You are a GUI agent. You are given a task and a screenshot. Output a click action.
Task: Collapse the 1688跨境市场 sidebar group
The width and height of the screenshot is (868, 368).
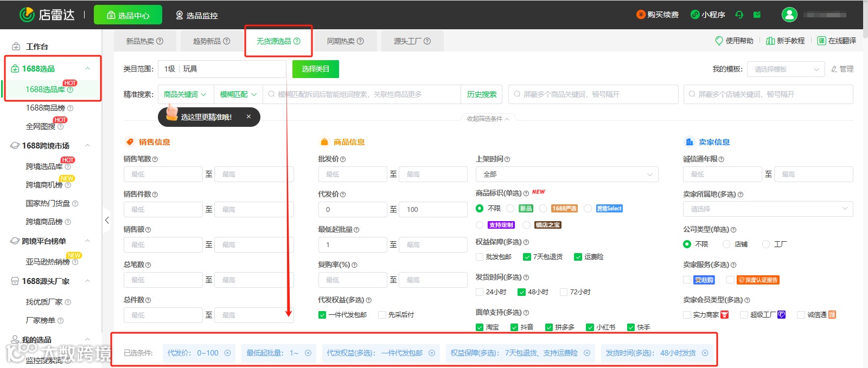click(88, 146)
